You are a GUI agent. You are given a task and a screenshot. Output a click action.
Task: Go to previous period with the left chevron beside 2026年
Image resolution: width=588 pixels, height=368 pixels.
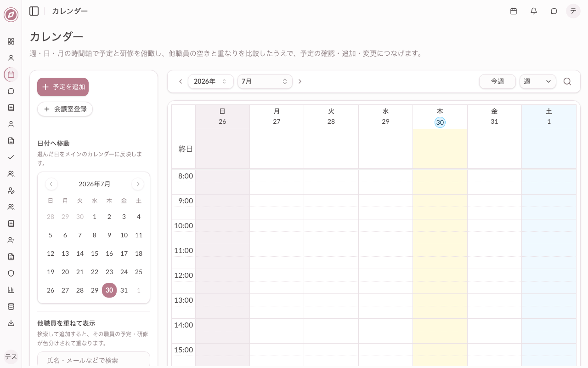point(181,81)
